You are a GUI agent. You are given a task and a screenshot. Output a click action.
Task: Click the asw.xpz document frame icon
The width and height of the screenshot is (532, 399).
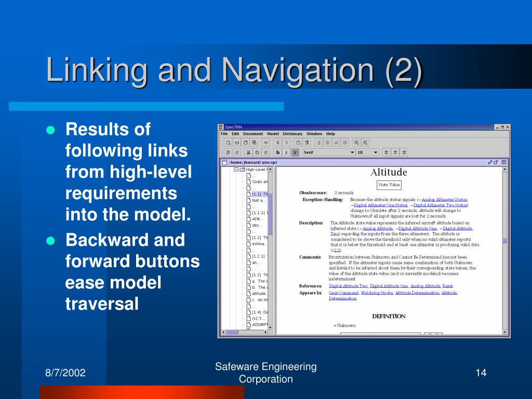coord(224,163)
